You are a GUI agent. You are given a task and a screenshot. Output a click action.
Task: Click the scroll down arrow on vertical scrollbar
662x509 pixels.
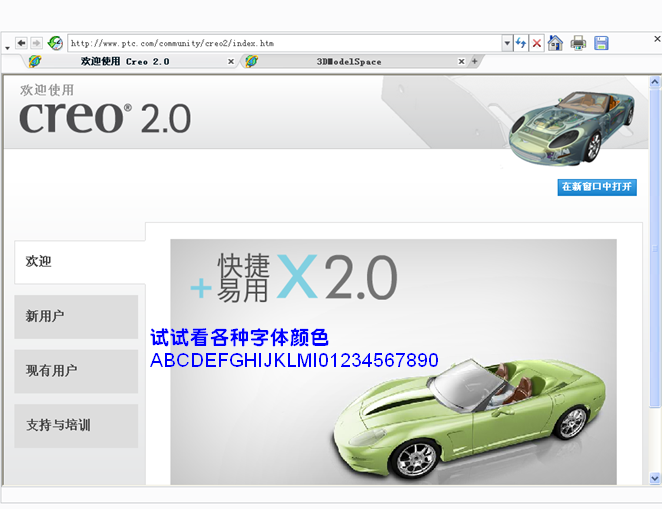coord(655,478)
